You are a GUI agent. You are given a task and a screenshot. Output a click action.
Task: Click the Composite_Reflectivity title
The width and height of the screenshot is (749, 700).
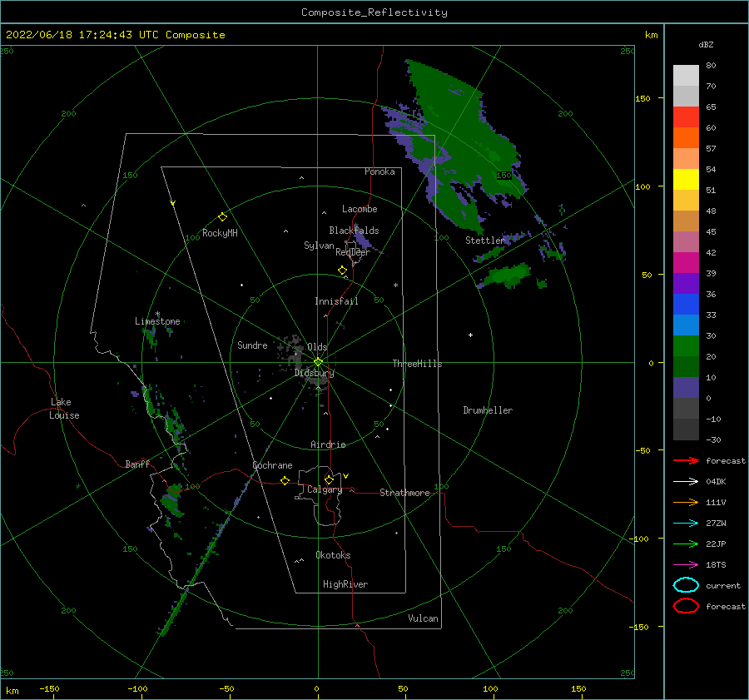tap(374, 12)
